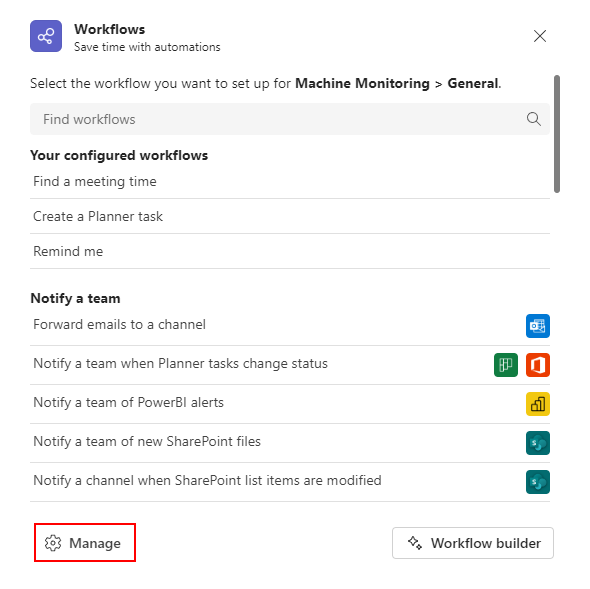Click the vertical scrollbar of workflow list
Screen dimensions: 590x589
(x=557, y=134)
